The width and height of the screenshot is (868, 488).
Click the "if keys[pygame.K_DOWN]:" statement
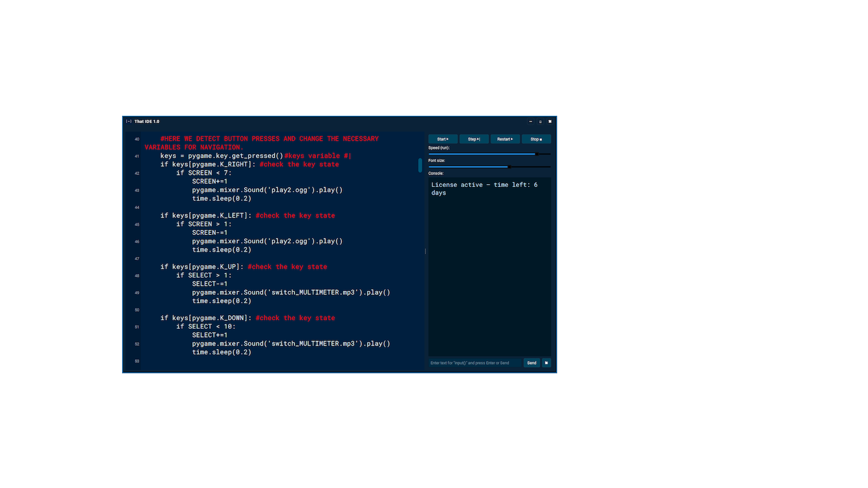click(x=206, y=318)
